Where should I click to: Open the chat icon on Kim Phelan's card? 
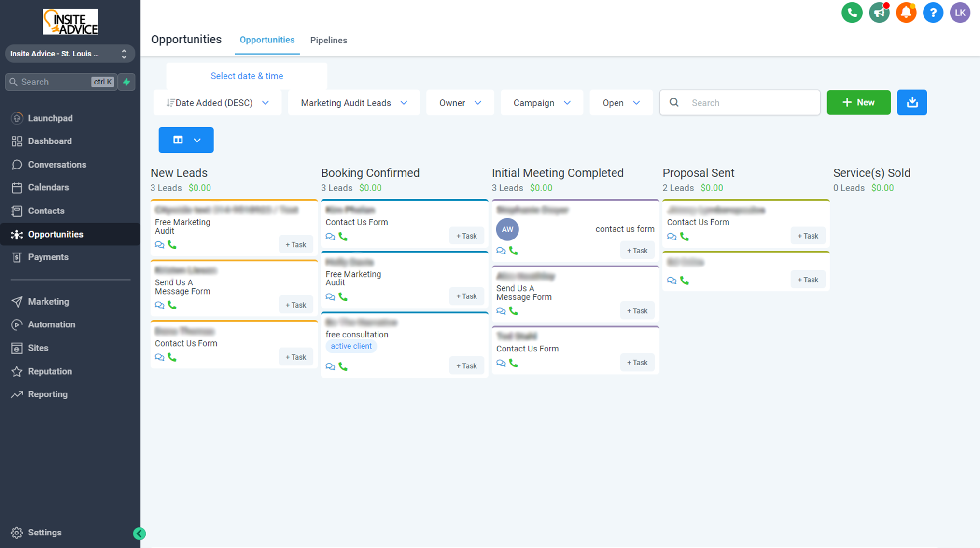tap(330, 237)
